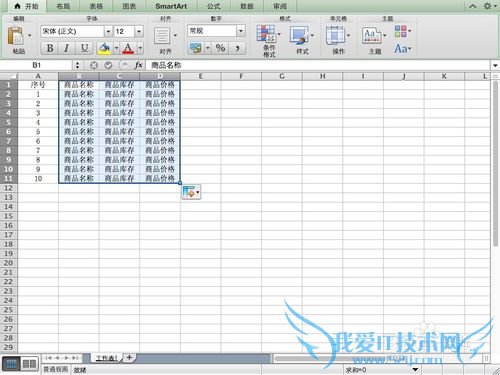The width and height of the screenshot is (500, 375).
Task: Switch to Normal view button
Action: coord(11,364)
